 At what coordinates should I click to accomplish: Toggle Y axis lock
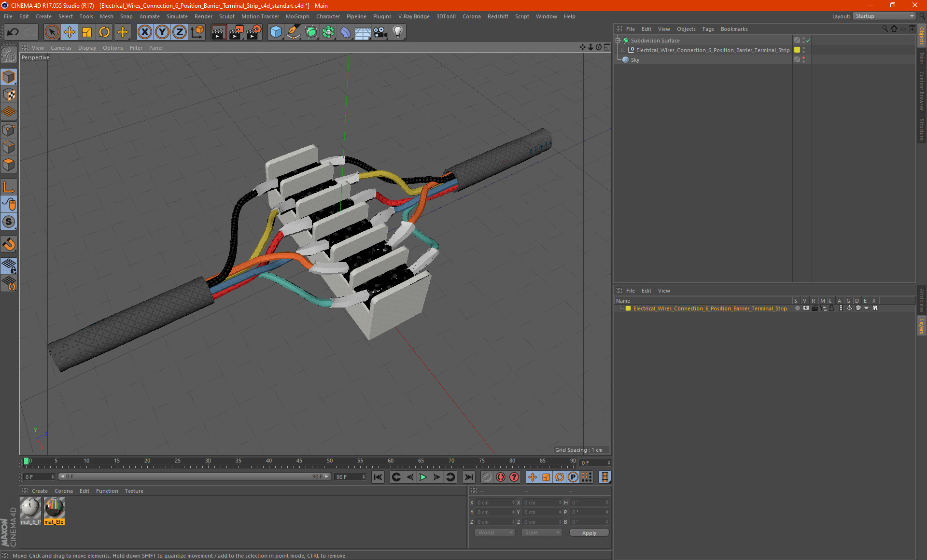click(162, 32)
